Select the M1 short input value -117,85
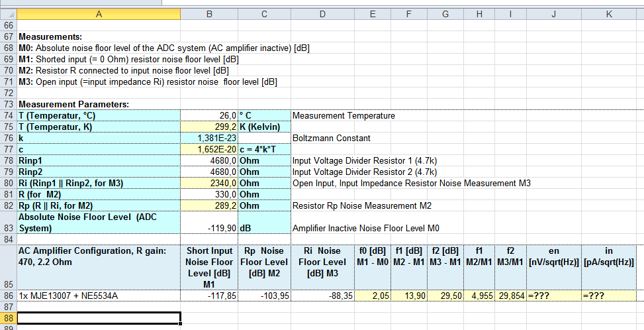 209,296
